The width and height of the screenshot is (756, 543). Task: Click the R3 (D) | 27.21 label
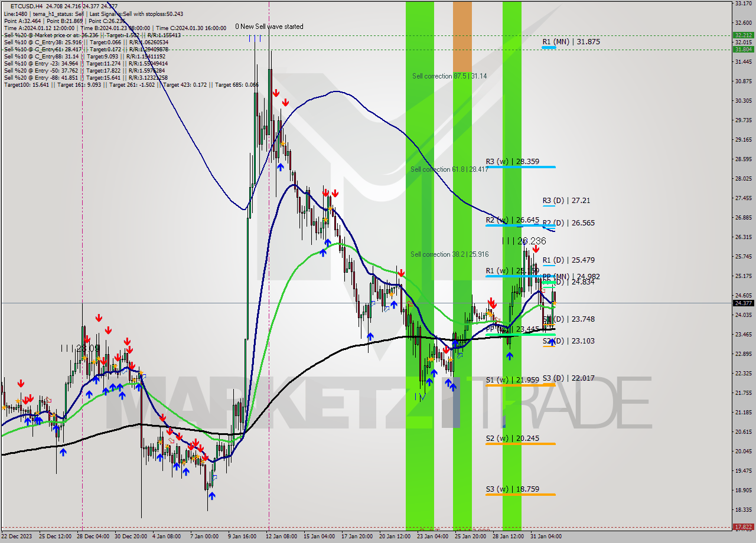[x=566, y=201]
